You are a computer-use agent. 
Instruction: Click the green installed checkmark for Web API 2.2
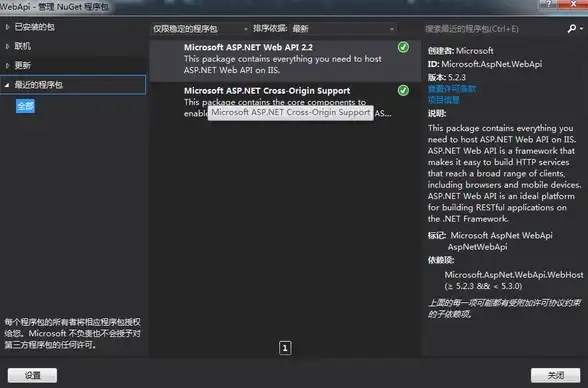pos(403,47)
